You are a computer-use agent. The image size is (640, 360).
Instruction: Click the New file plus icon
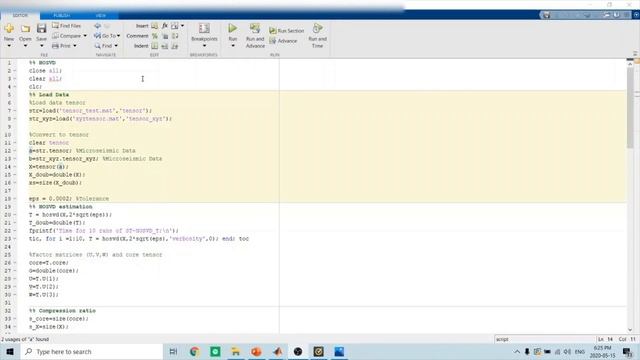point(9,29)
